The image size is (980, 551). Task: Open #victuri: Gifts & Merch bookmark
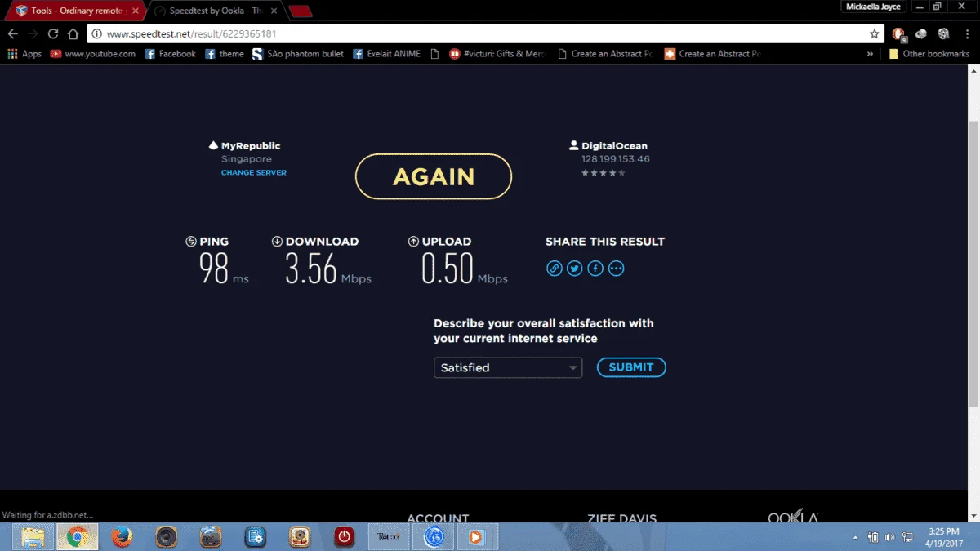497,54
